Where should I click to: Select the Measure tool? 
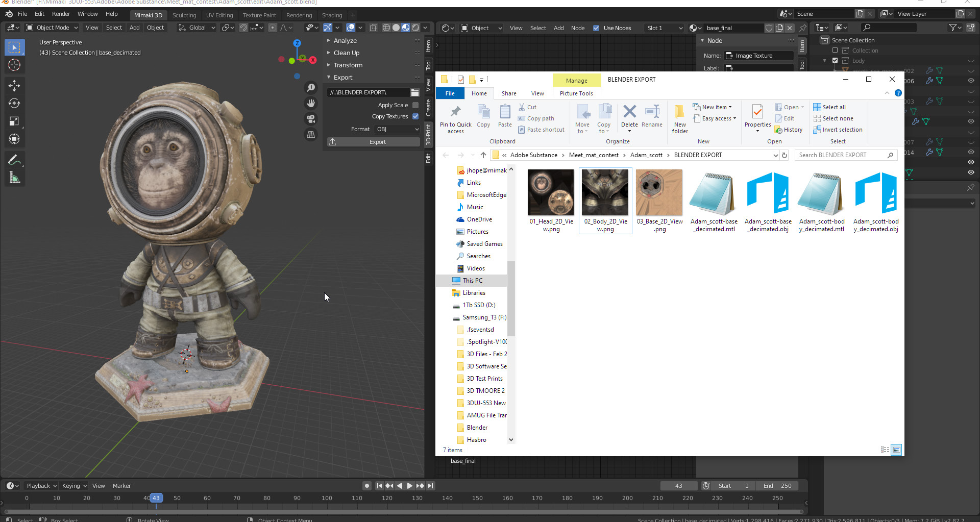(14, 178)
